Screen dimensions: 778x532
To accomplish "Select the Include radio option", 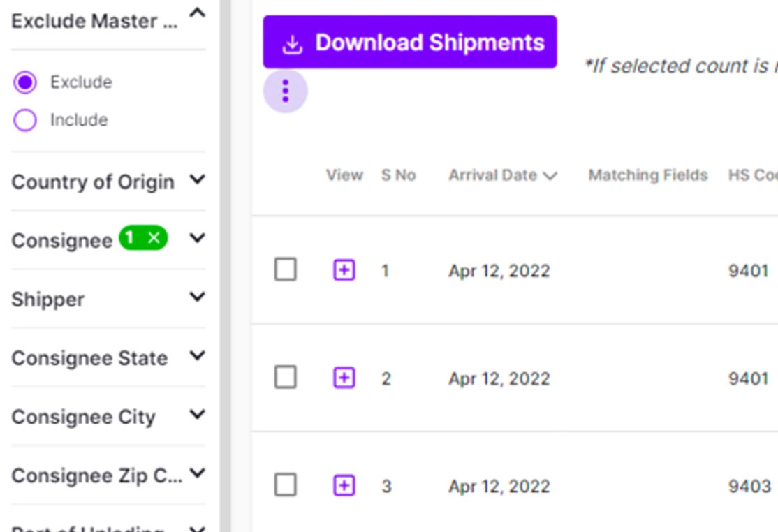I will pos(25,121).
